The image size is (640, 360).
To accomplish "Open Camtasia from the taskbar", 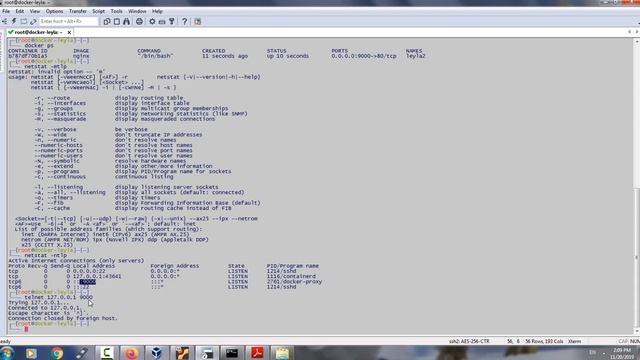I will [107, 353].
